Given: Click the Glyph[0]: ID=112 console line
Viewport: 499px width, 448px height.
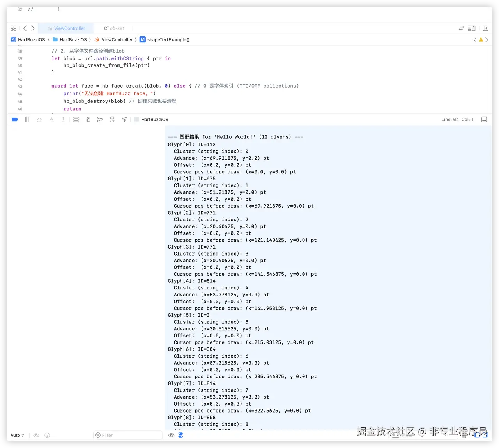Looking at the screenshot, I should click(x=192, y=145).
